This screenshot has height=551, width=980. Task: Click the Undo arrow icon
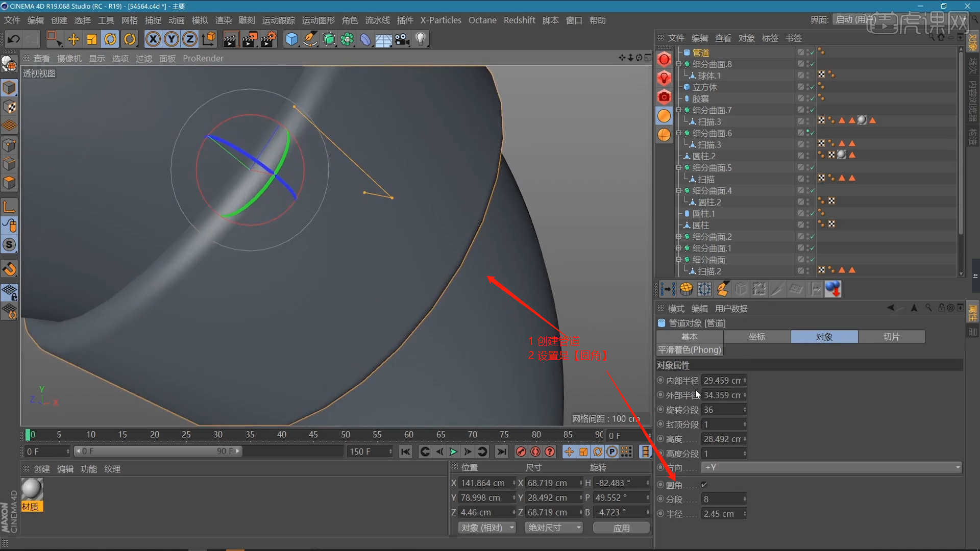pos(14,39)
